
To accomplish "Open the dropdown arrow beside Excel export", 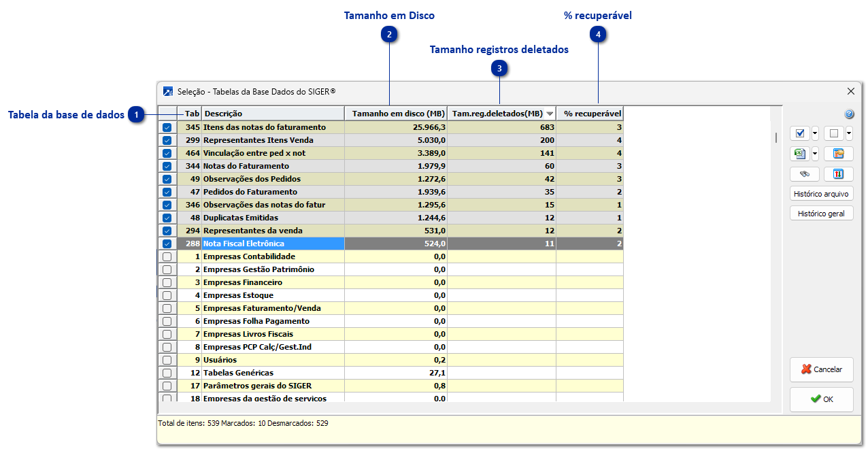I will click(x=815, y=154).
